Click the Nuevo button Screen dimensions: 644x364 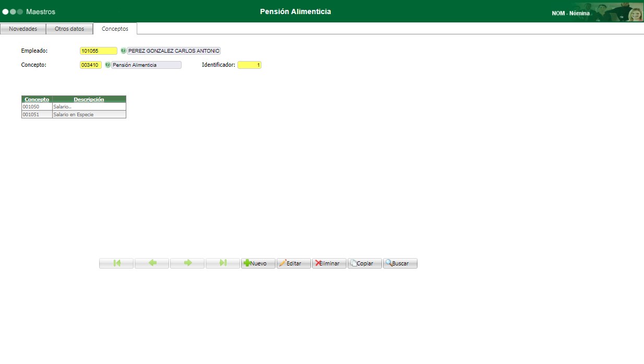[258, 263]
